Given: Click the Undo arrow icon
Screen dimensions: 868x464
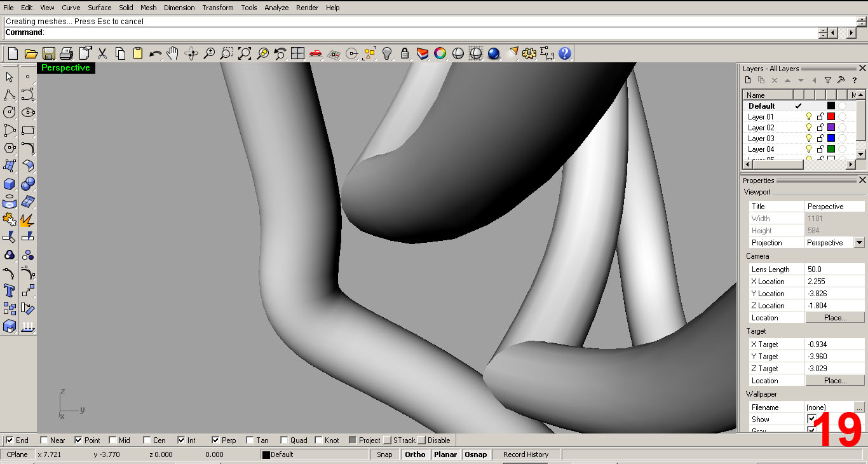Looking at the screenshot, I should click(155, 53).
